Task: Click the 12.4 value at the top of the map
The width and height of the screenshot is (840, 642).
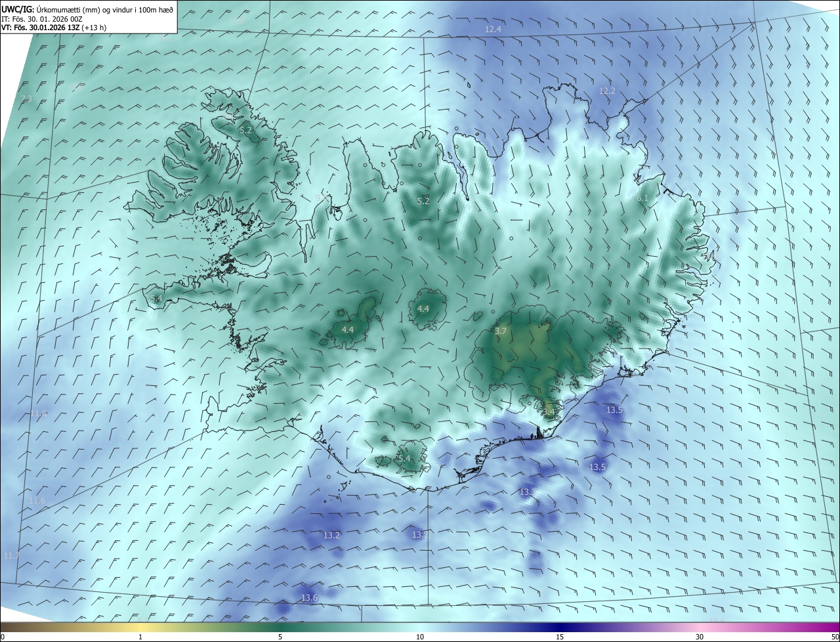Action: tap(493, 30)
